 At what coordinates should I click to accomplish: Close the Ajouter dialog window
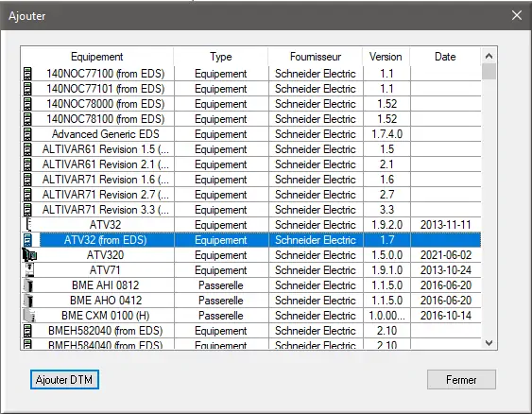[517, 15]
